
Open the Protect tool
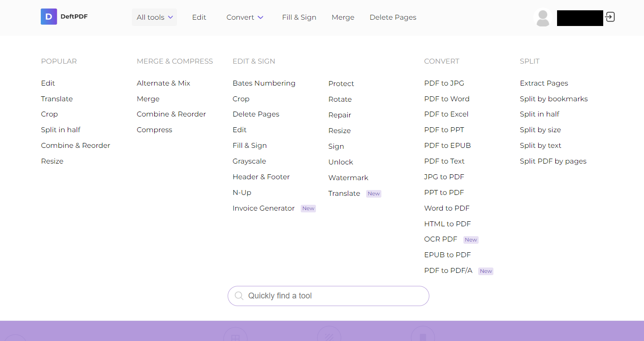tap(341, 83)
